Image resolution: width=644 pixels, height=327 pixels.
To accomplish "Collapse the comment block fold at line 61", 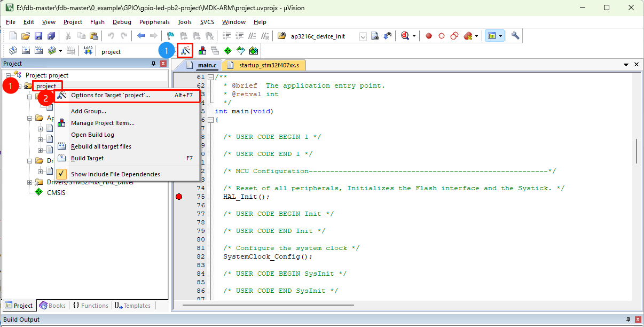I will (x=210, y=77).
